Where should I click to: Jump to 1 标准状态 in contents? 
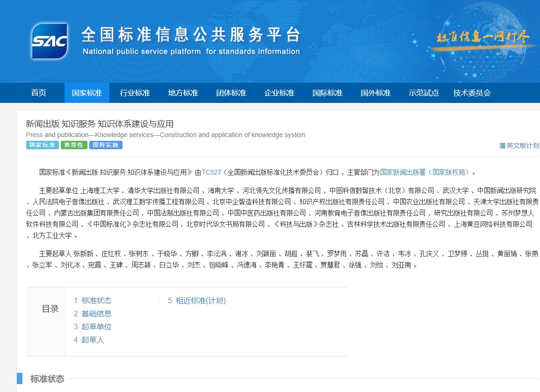coord(93,300)
